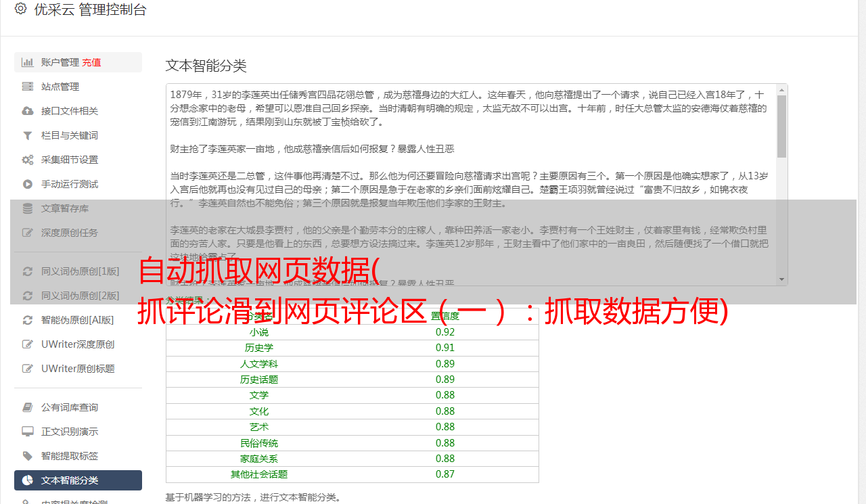Click the play icon for 手动运行测试
The width and height of the screenshot is (866, 504).
pyautogui.click(x=27, y=184)
